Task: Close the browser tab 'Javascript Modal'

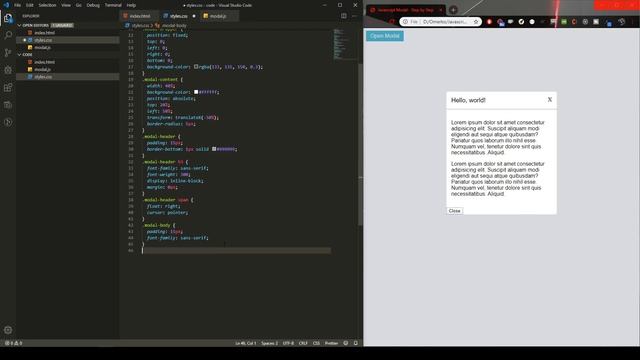Action: [440, 10]
